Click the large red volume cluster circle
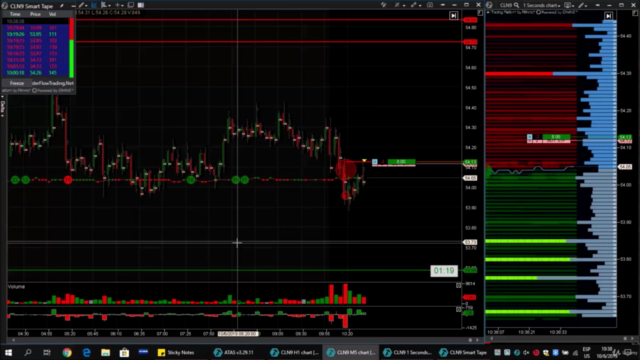 click(x=345, y=169)
